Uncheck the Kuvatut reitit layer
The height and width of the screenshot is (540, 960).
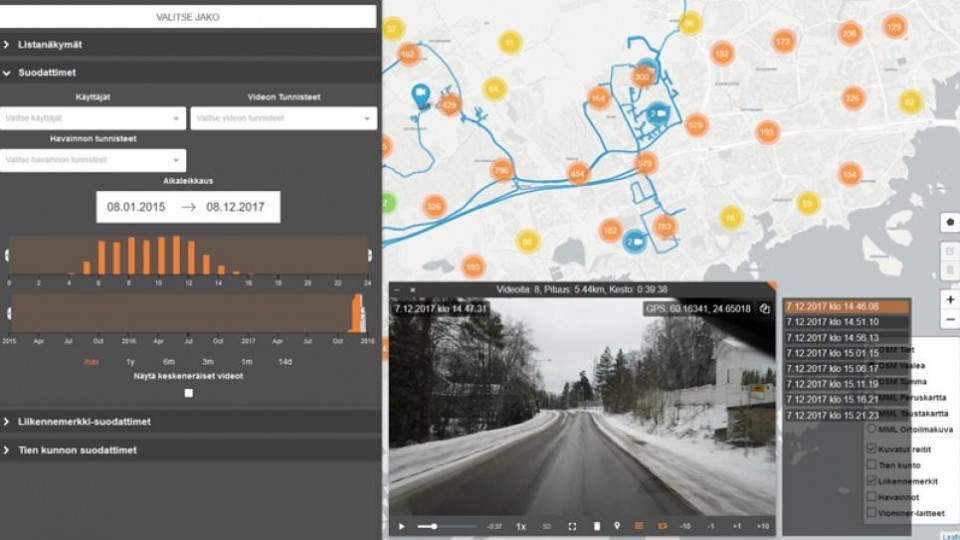871,449
